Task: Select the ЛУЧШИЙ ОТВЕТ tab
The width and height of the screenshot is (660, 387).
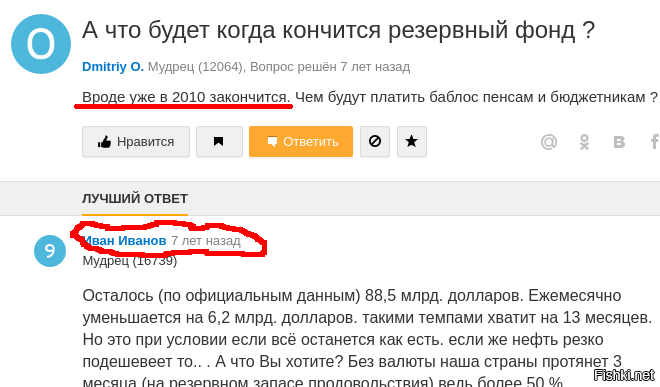Action: (135, 198)
